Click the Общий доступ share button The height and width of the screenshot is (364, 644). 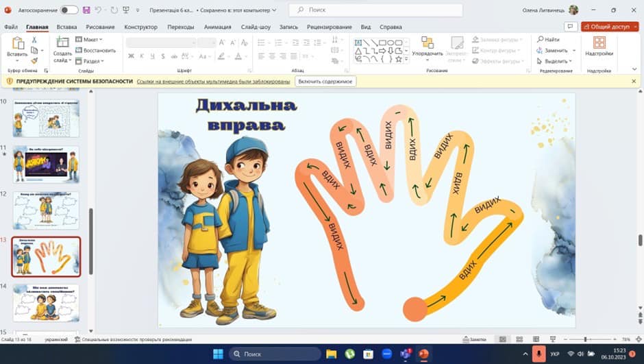(610, 27)
